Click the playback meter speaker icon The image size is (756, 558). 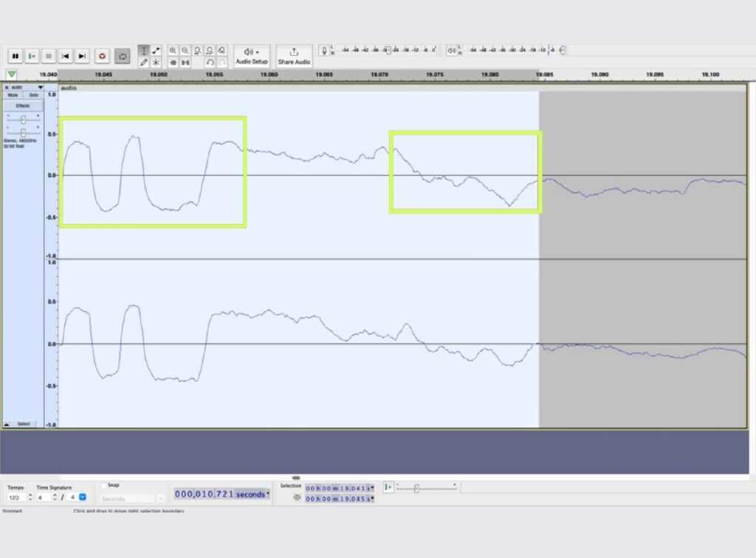[x=451, y=50]
